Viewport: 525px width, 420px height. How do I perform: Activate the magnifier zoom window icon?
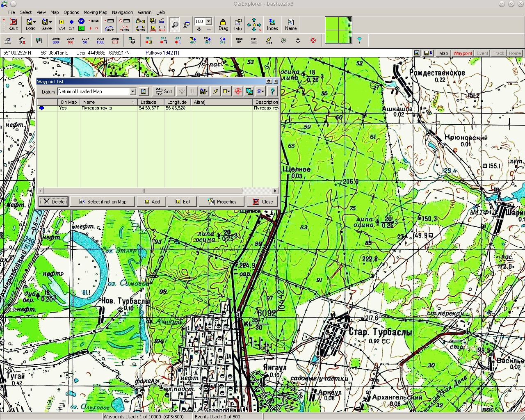point(175,25)
